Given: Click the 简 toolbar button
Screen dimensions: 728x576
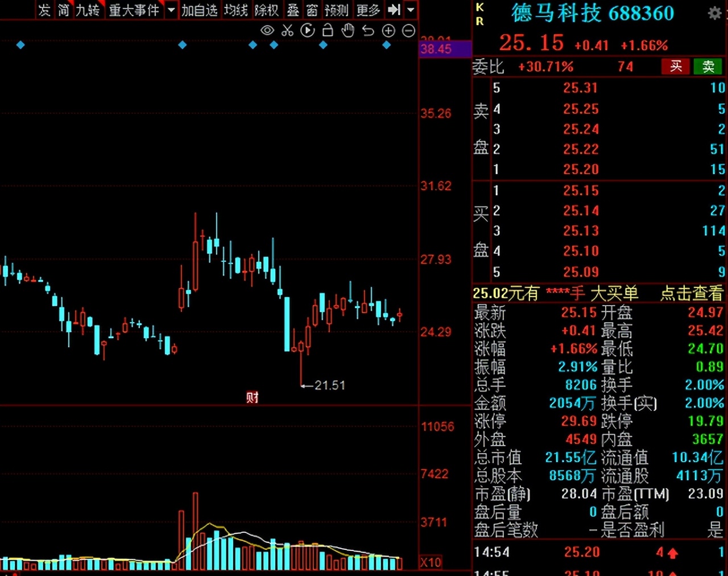Looking at the screenshot, I should (63, 10).
